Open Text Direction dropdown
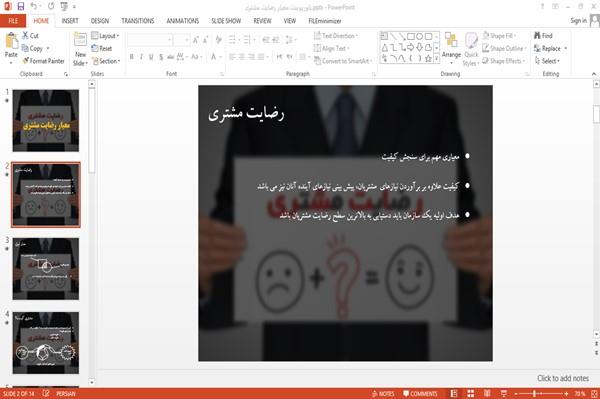The image size is (600, 399). click(x=336, y=36)
